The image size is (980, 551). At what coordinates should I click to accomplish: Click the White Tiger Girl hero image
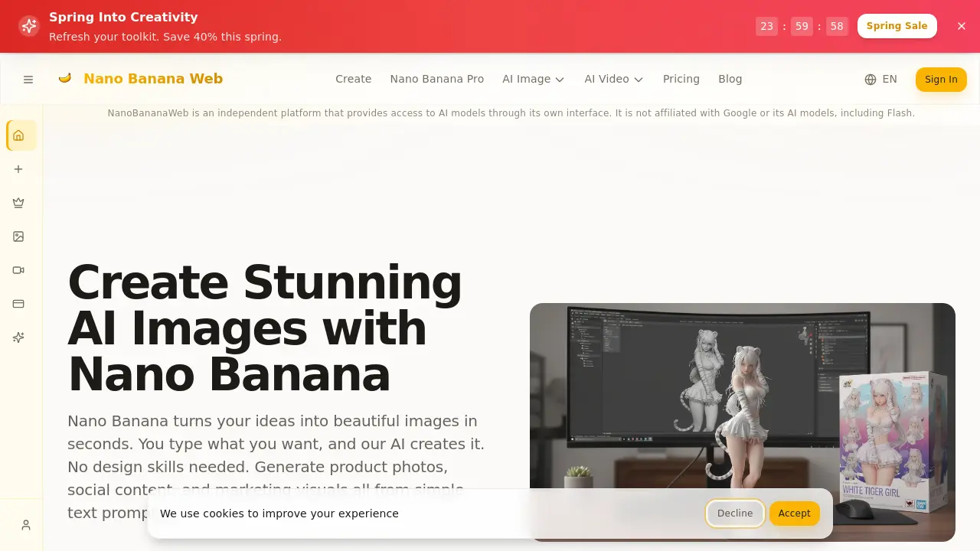[743, 422]
